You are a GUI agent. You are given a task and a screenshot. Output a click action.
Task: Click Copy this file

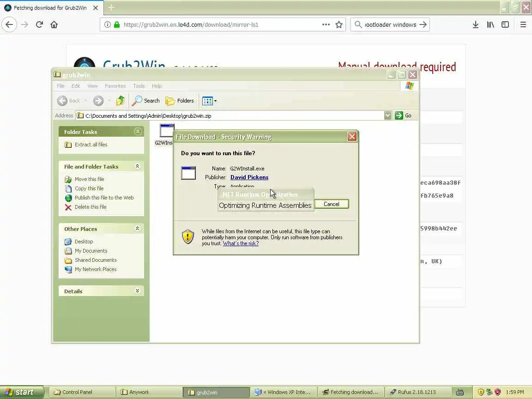coord(89,188)
